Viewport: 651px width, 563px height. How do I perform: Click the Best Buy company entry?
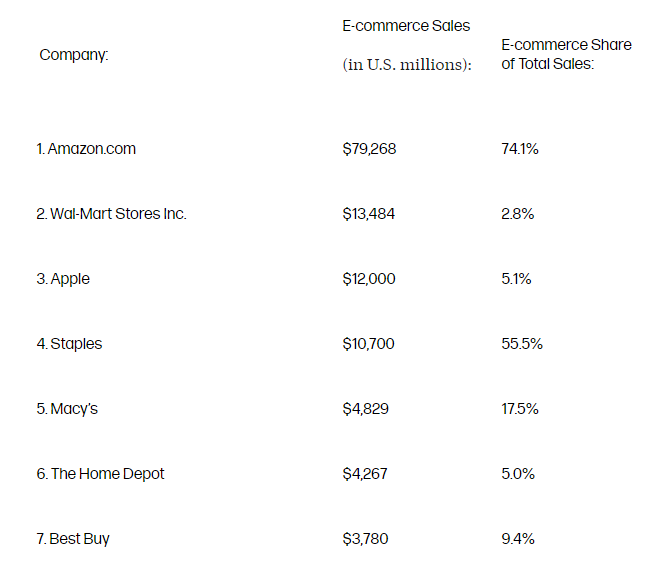73,539
